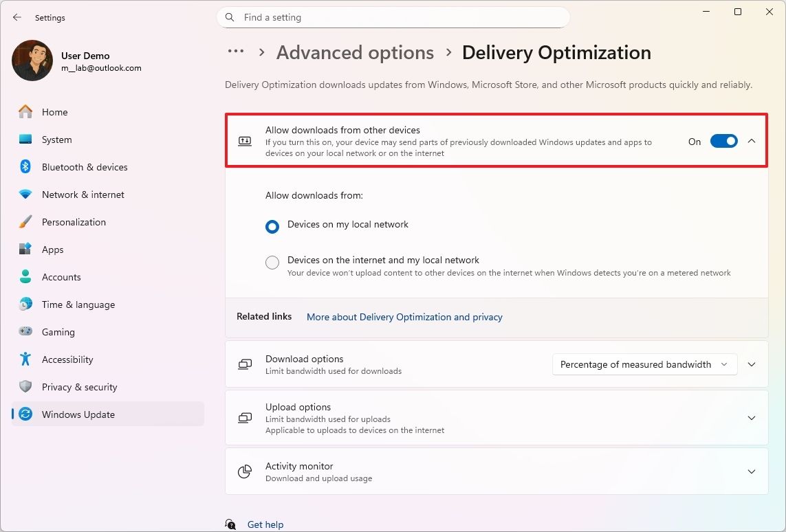Select Devices on my local network
The image size is (786, 532).
tap(272, 226)
